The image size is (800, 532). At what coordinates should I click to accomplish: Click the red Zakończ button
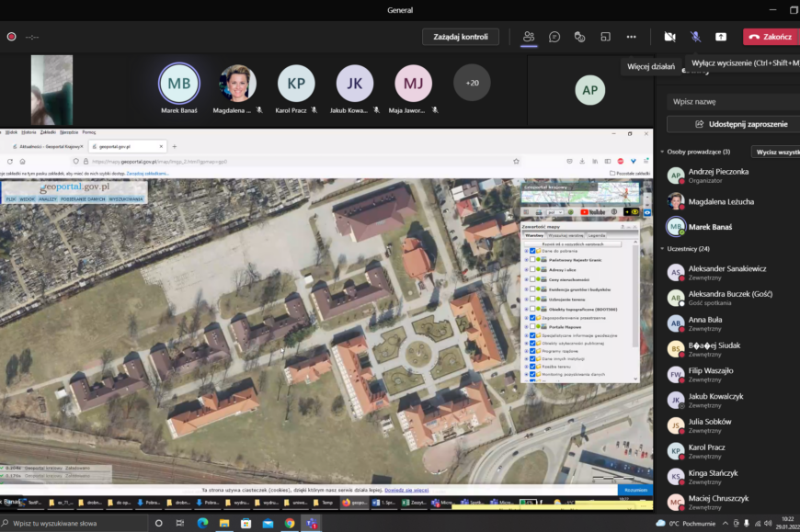[771, 37]
